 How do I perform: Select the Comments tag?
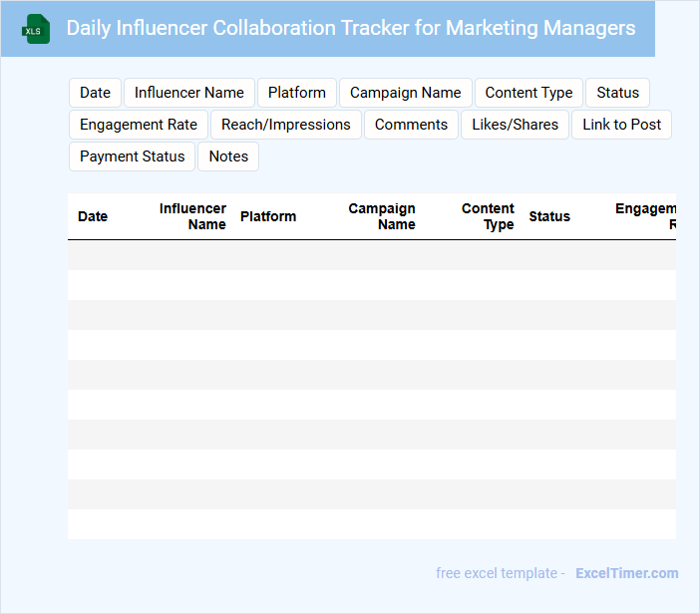pyautogui.click(x=411, y=125)
